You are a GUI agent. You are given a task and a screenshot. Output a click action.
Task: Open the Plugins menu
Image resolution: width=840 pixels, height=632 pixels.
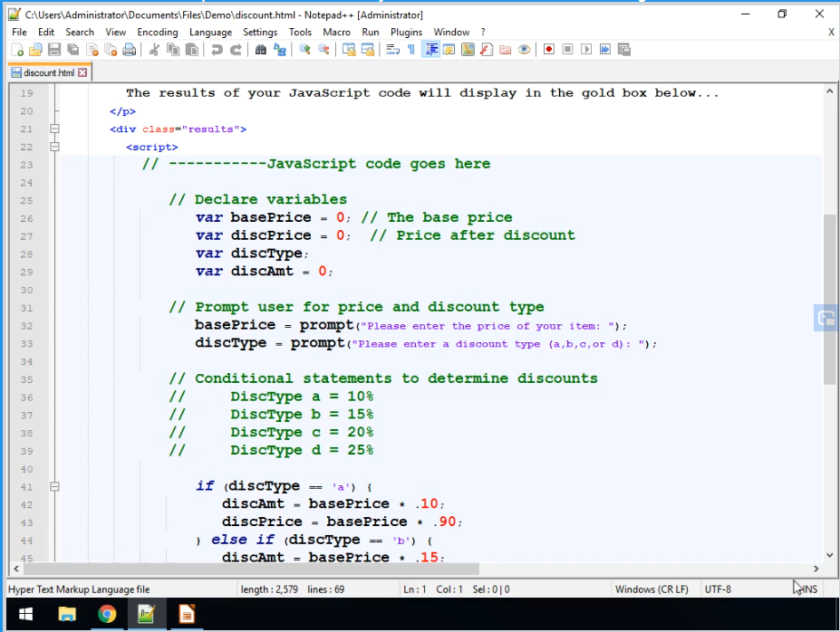(x=406, y=32)
